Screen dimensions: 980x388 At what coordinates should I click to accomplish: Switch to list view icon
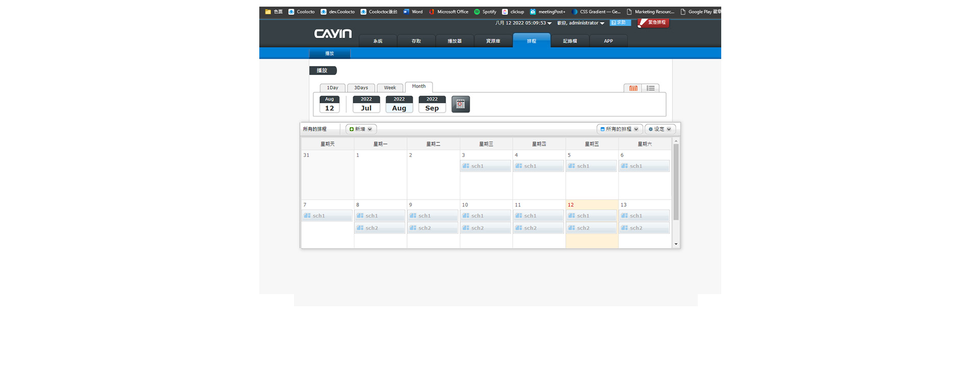pos(650,88)
